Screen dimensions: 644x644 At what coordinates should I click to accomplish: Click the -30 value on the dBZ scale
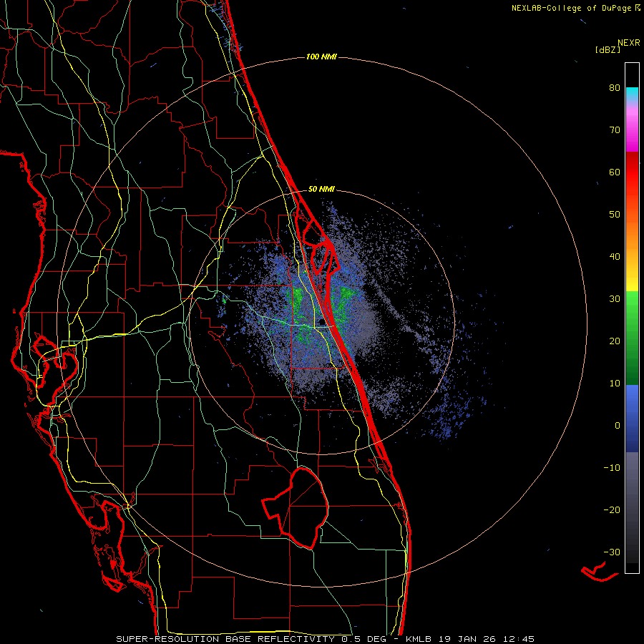pos(612,552)
